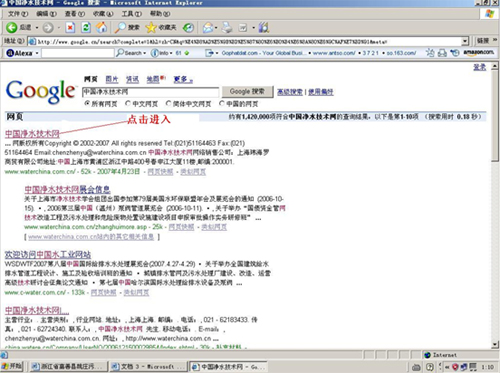500x373 pixels.
Task: Click the last toolbar icon after Edit
Action: [264, 28]
